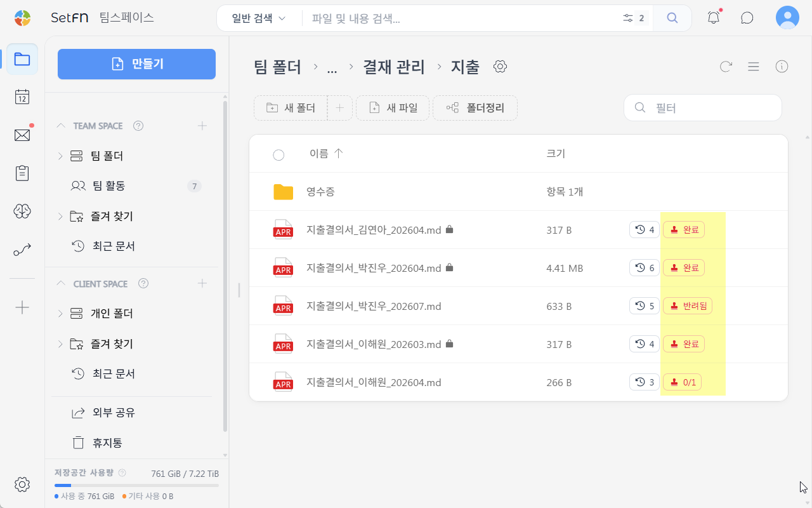Open folder settings gear next to 지출
The image size is (812, 508).
click(500, 67)
